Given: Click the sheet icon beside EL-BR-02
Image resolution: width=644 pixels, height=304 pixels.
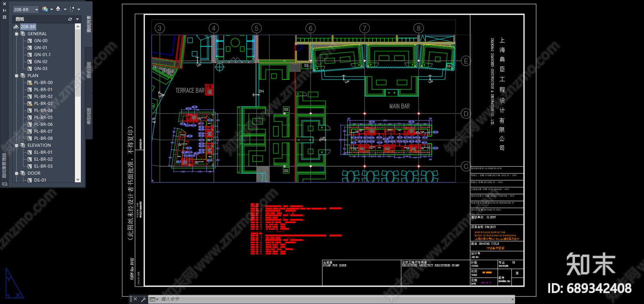Looking at the screenshot, I should coord(29,159).
